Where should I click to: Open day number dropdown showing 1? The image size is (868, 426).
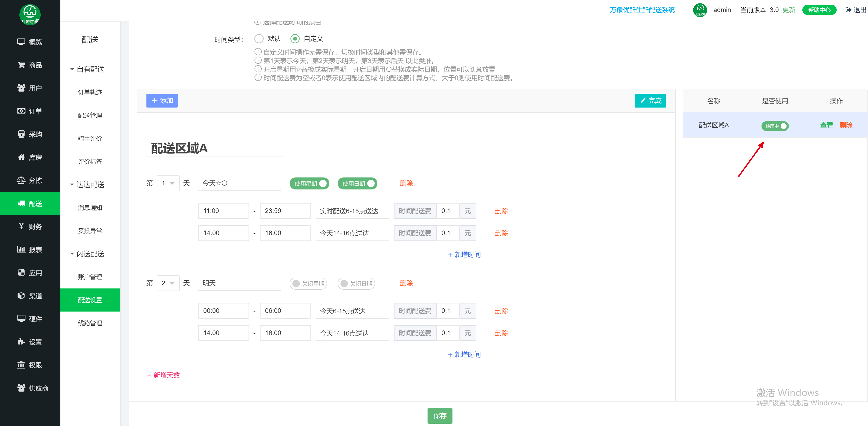[168, 183]
